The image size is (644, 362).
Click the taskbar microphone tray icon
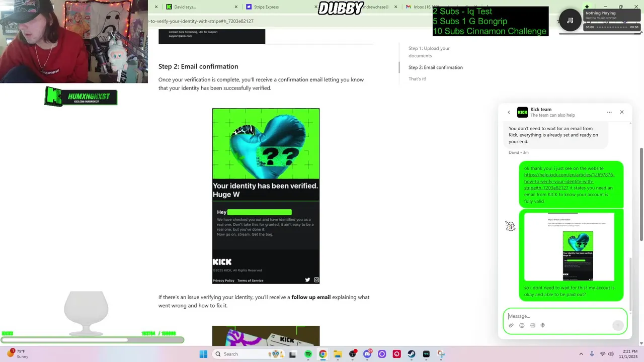(x=592, y=354)
